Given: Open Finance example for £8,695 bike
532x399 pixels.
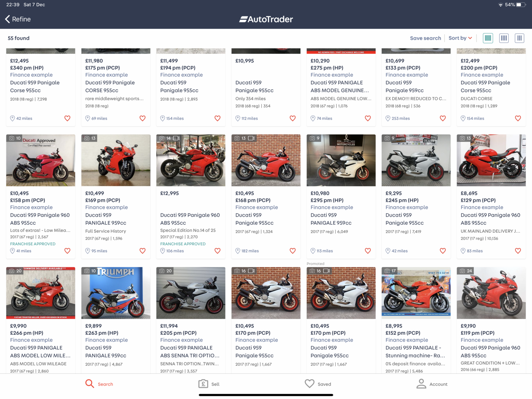Looking at the screenshot, I should 482,207.
